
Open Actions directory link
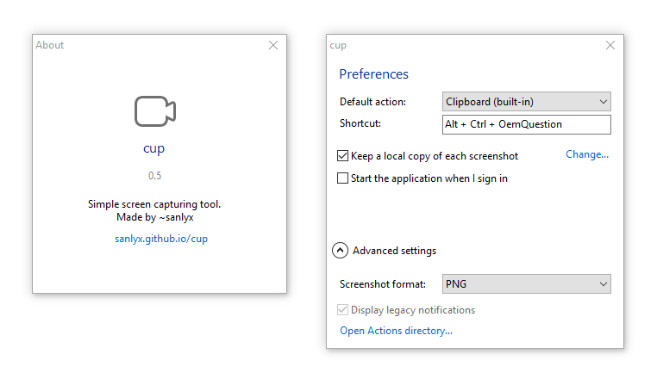(396, 331)
